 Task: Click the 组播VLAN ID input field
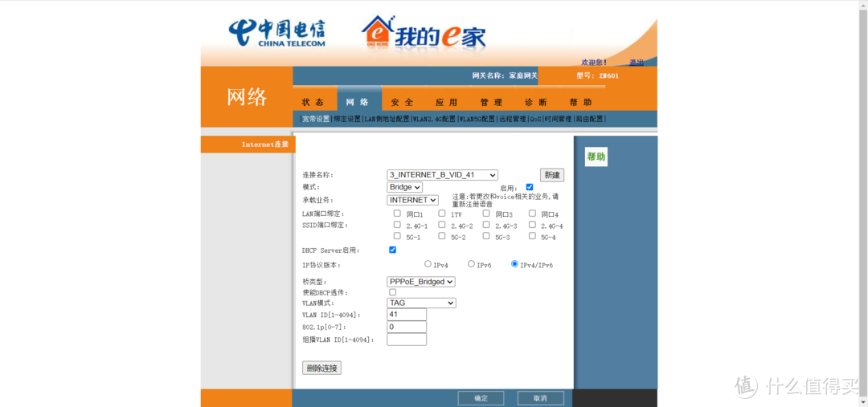407,340
